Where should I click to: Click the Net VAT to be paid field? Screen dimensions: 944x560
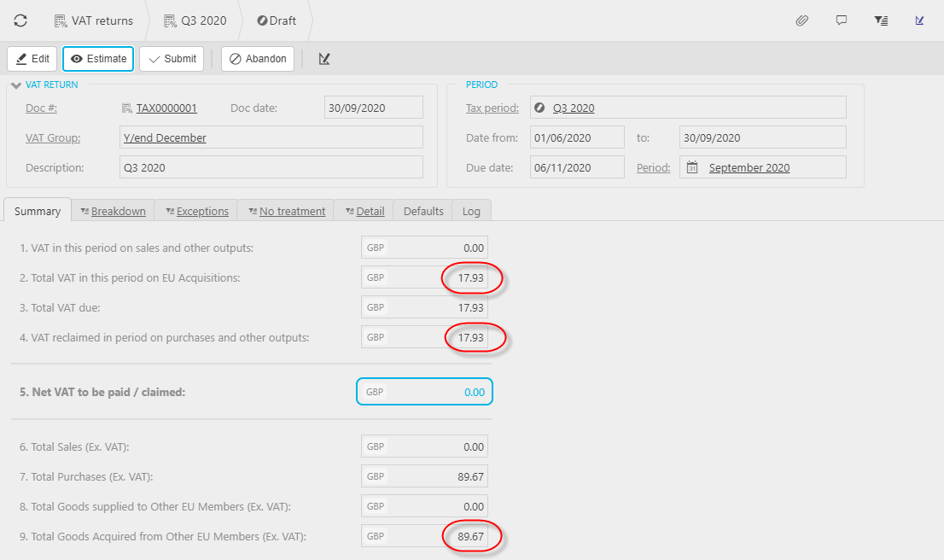[424, 392]
